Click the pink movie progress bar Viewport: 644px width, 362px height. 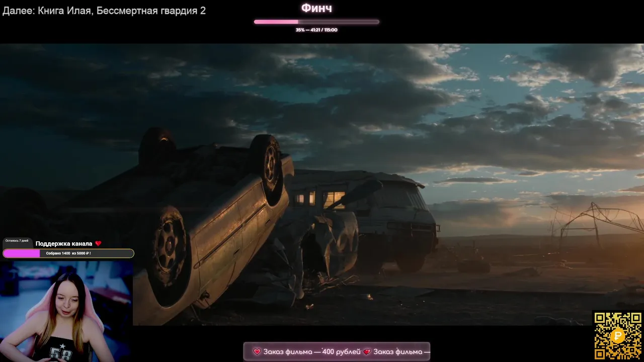click(x=316, y=22)
